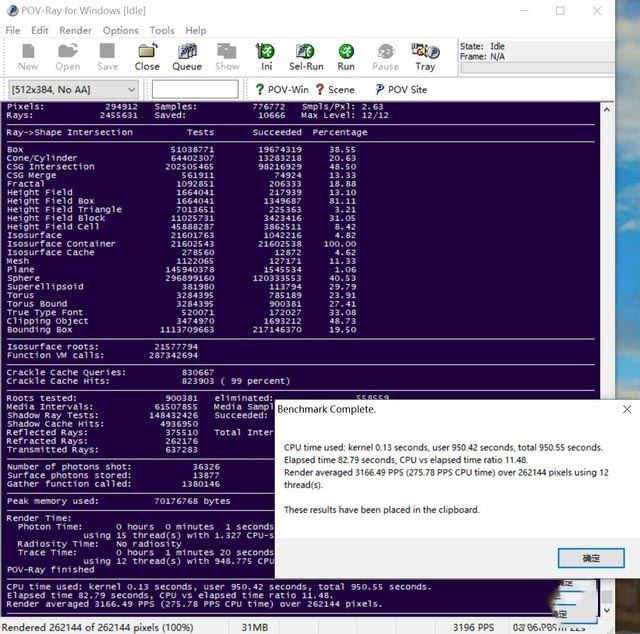Viewport: 640px width, 634px height.
Task: Click the 3196 PPS status field
Action: click(473, 627)
